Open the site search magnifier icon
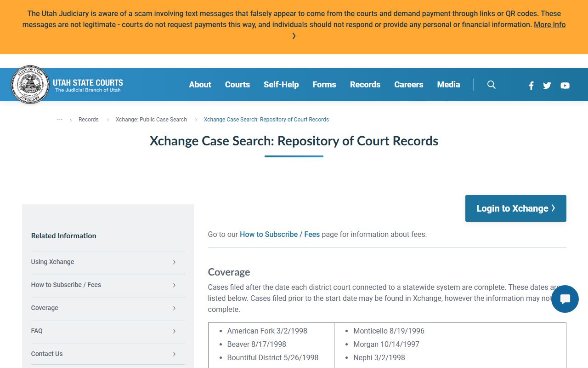Viewport: 588px width, 368px height. pos(492,85)
